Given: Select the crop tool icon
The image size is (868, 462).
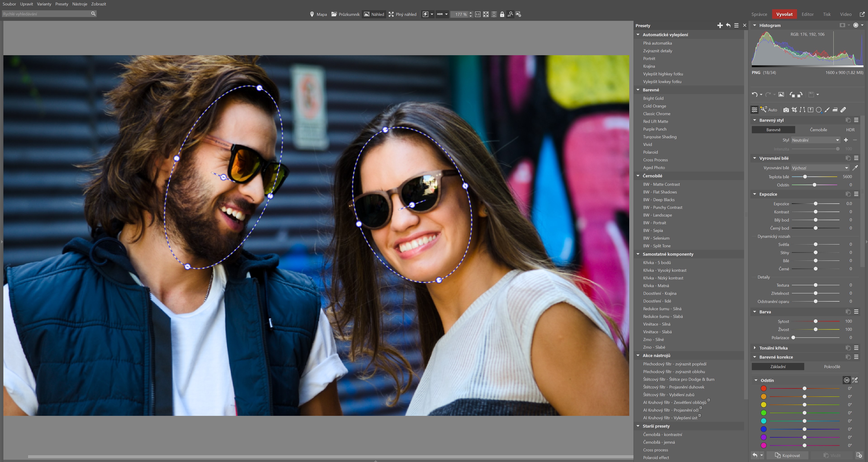Looking at the screenshot, I should 794,110.
